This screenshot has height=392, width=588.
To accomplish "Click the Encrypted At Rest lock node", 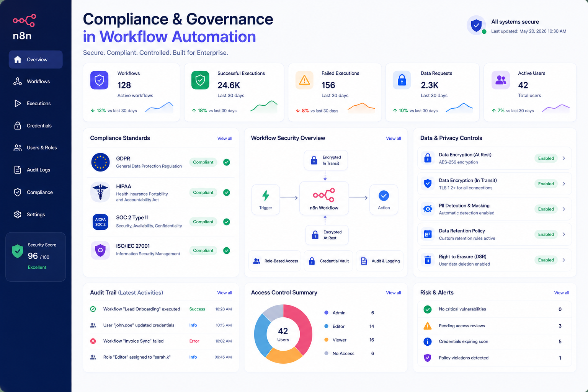I will click(x=327, y=235).
